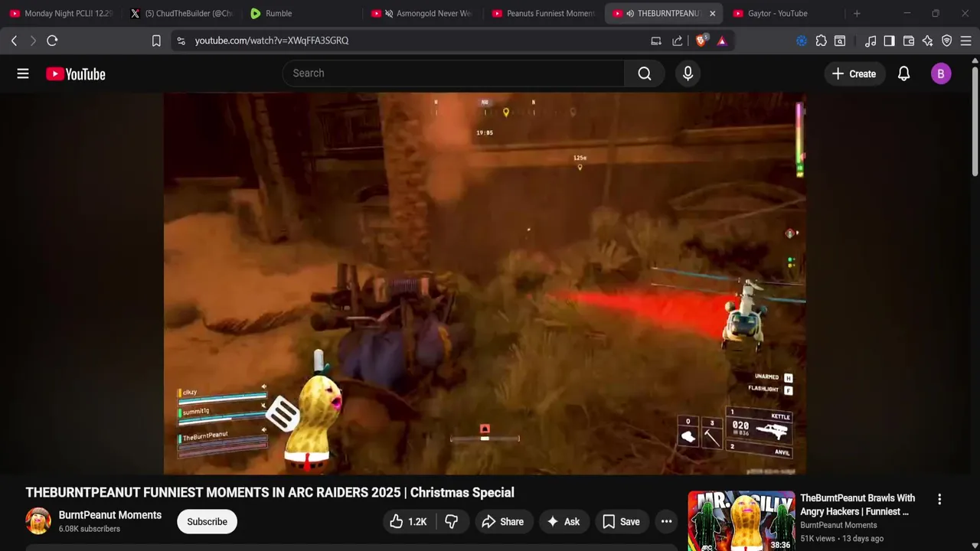Image resolution: width=980 pixels, height=551 pixels.
Task: Open a new browser tab
Action: click(x=857, y=13)
